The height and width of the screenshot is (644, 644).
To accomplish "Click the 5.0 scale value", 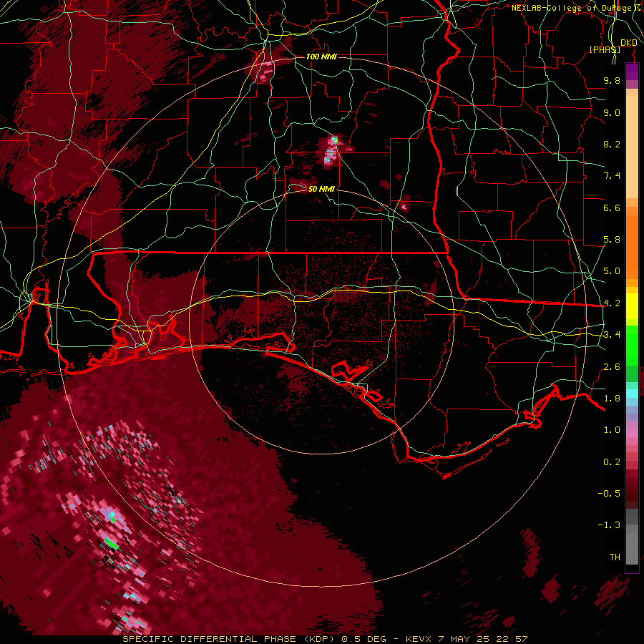I will [x=612, y=271].
